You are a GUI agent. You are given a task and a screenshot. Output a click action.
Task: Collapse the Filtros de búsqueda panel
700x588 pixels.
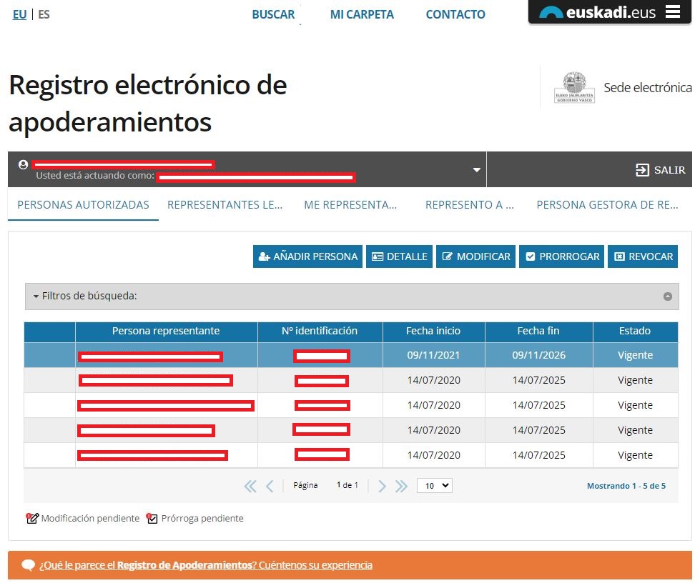[669, 296]
